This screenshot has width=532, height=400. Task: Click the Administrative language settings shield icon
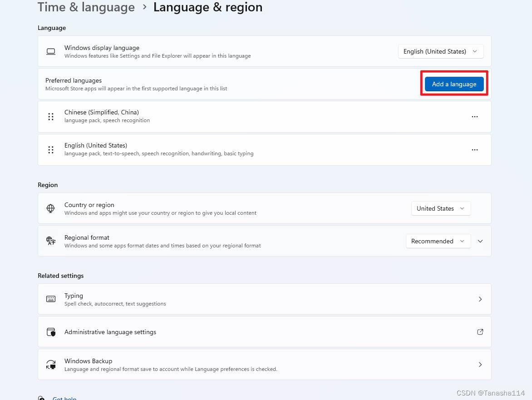pos(51,332)
